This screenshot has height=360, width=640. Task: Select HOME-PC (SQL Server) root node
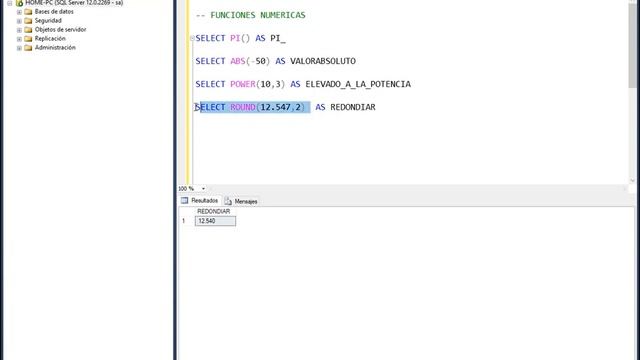[x=74, y=3]
